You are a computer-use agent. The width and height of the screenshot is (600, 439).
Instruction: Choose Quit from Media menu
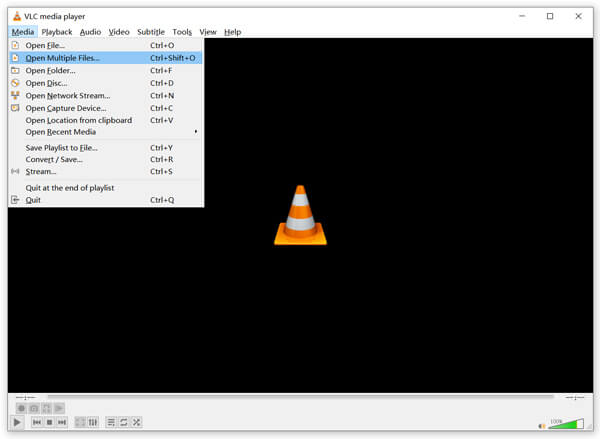click(x=105, y=200)
